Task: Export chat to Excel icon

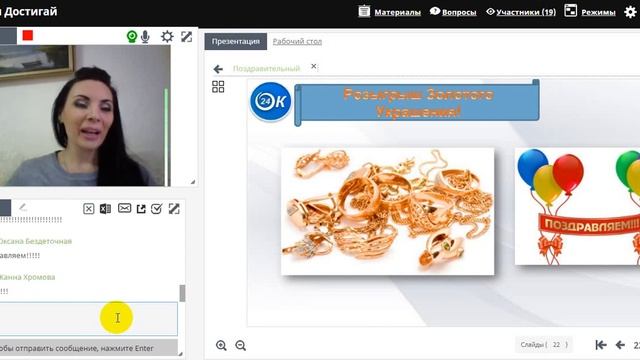Action: click(x=105, y=209)
